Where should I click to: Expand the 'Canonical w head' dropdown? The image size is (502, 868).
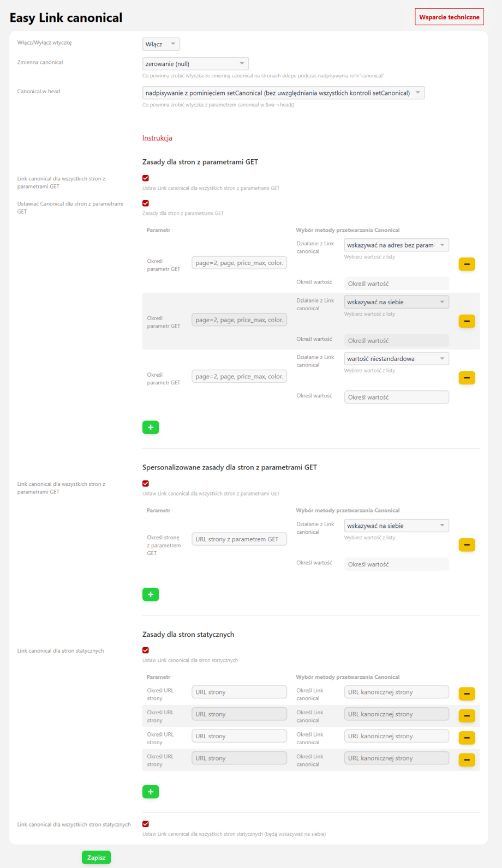point(283,93)
